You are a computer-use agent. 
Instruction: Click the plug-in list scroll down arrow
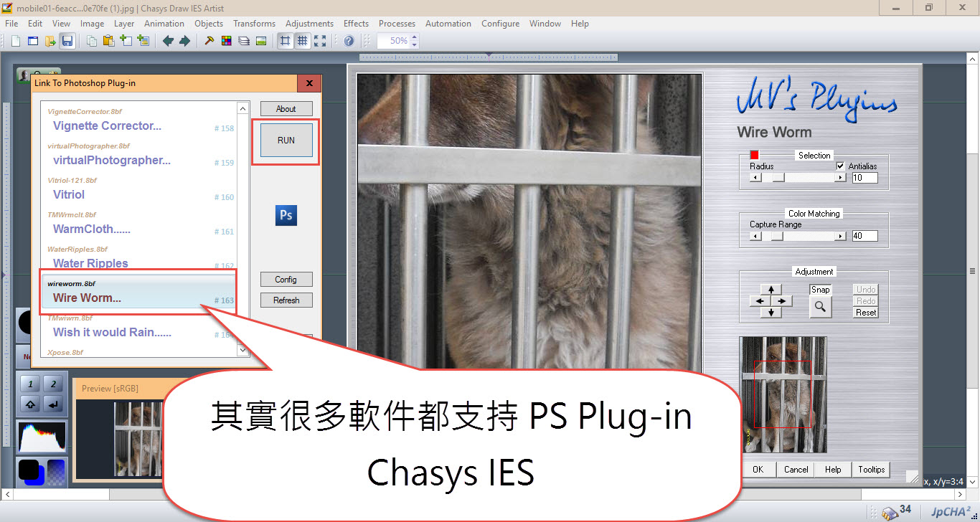[242, 350]
